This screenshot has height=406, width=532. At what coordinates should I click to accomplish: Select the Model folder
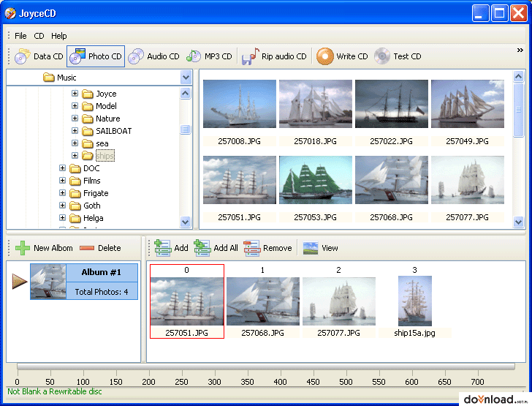click(x=106, y=106)
